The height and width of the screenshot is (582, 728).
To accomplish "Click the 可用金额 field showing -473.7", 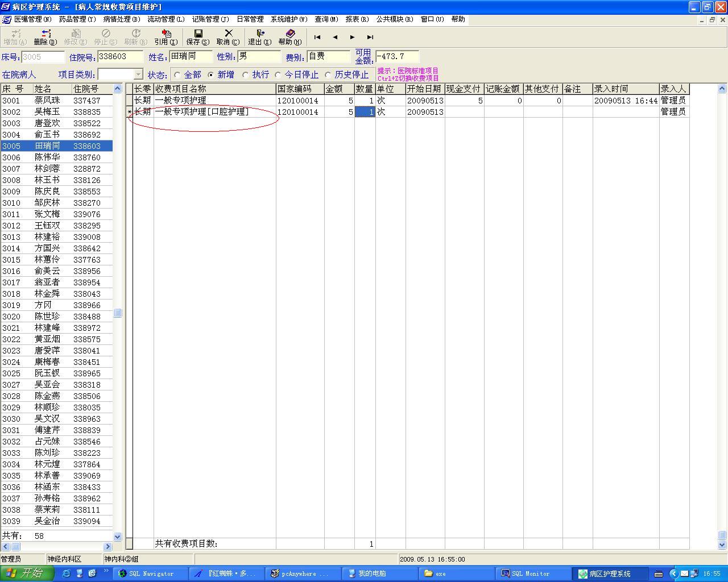I will click(397, 57).
